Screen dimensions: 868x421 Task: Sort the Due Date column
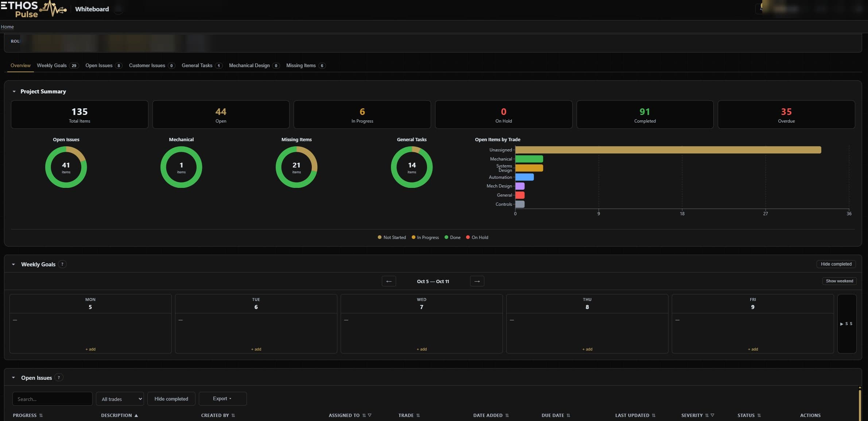(568, 416)
